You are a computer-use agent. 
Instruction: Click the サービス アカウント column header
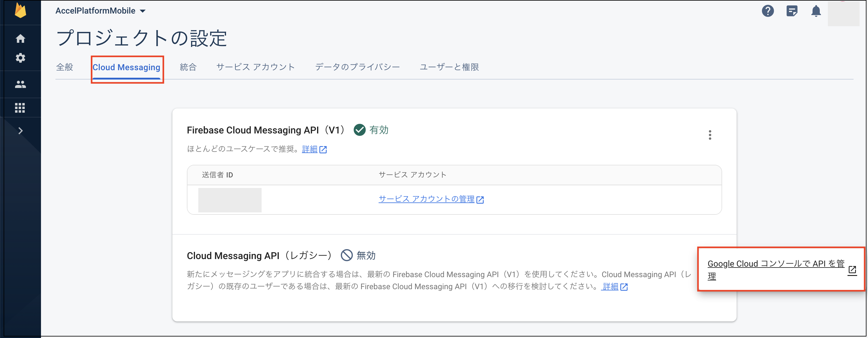(412, 174)
